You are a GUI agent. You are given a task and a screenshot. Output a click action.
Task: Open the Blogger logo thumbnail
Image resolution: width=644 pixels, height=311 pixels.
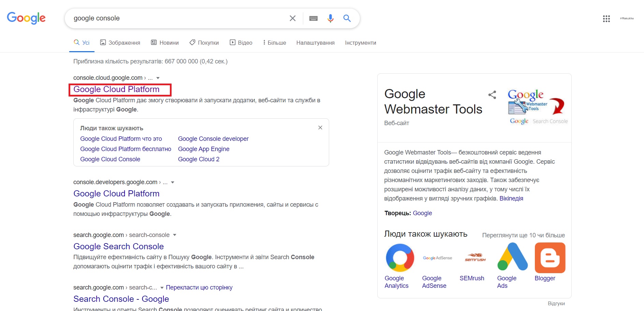click(x=550, y=258)
